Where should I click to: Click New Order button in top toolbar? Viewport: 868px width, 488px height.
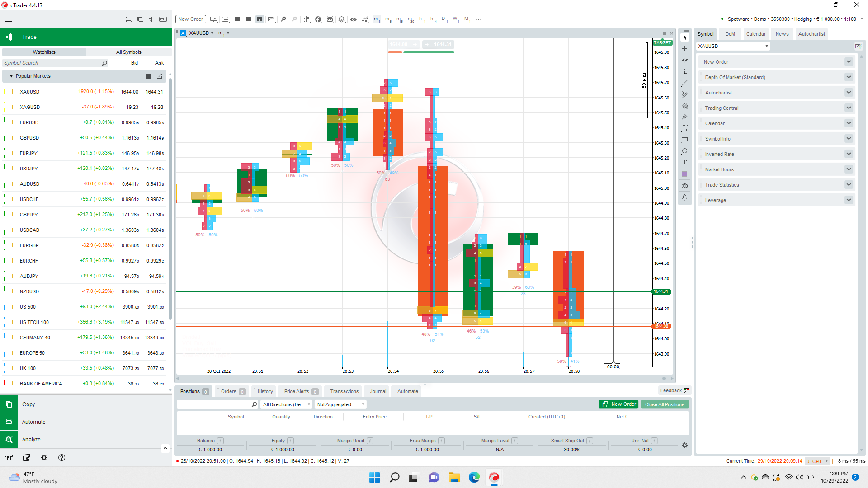(x=190, y=19)
